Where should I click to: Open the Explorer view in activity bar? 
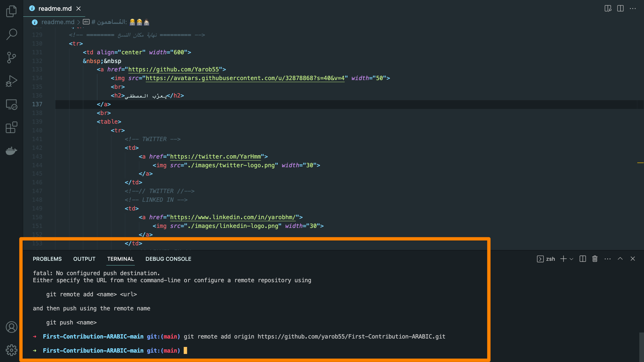(11, 11)
